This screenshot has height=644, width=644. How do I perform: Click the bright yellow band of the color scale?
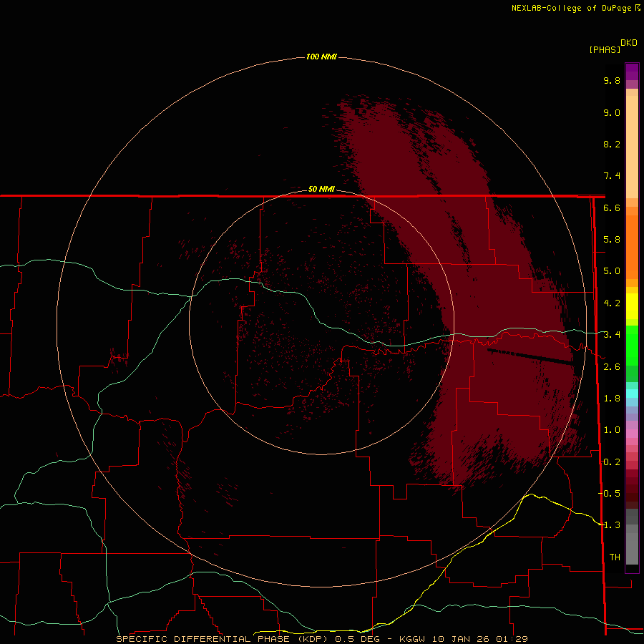[x=632, y=306]
